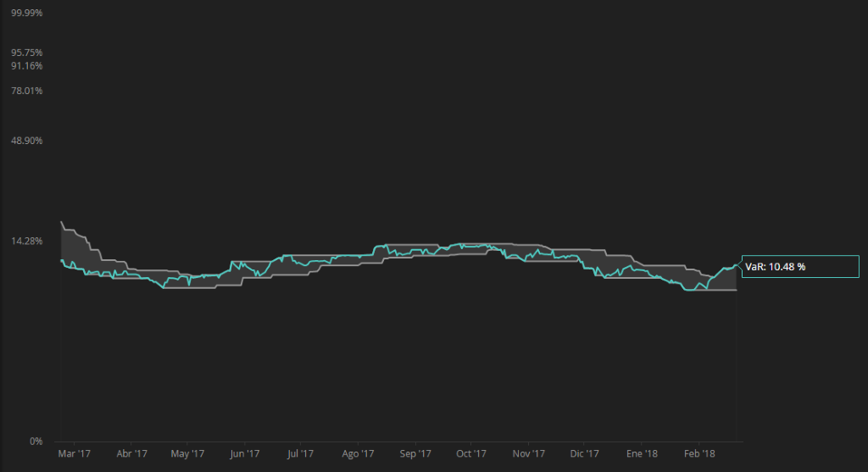Click the 91.16% y-axis value

click(x=27, y=66)
